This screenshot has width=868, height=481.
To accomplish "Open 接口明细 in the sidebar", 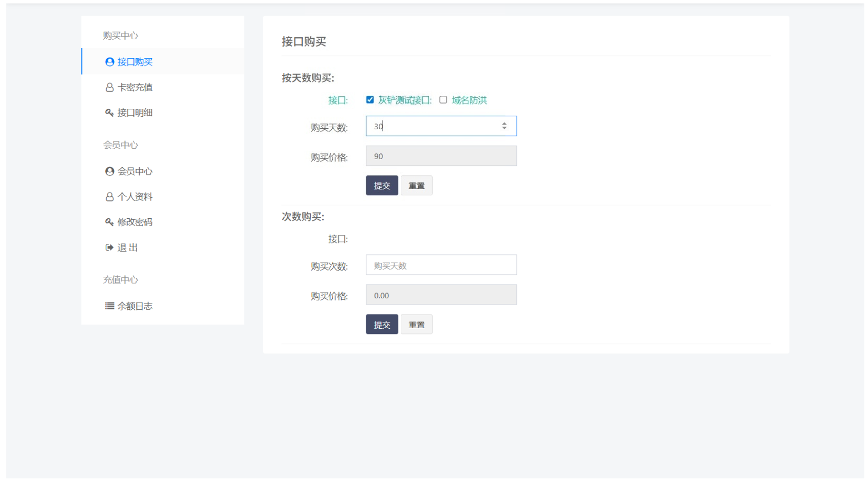I will click(163, 113).
